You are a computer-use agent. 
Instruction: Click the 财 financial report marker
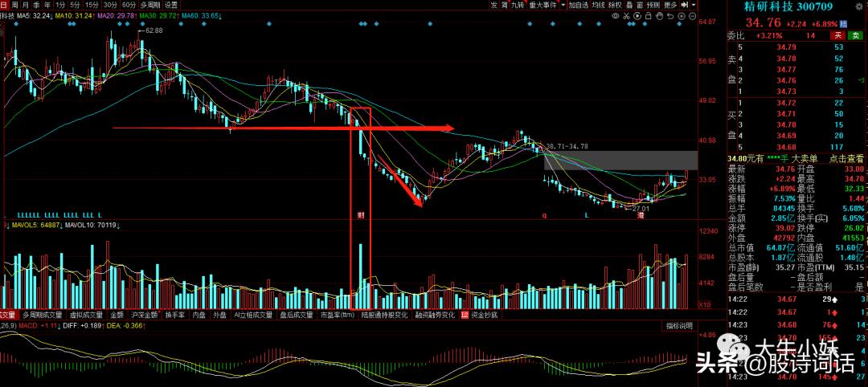(360, 214)
